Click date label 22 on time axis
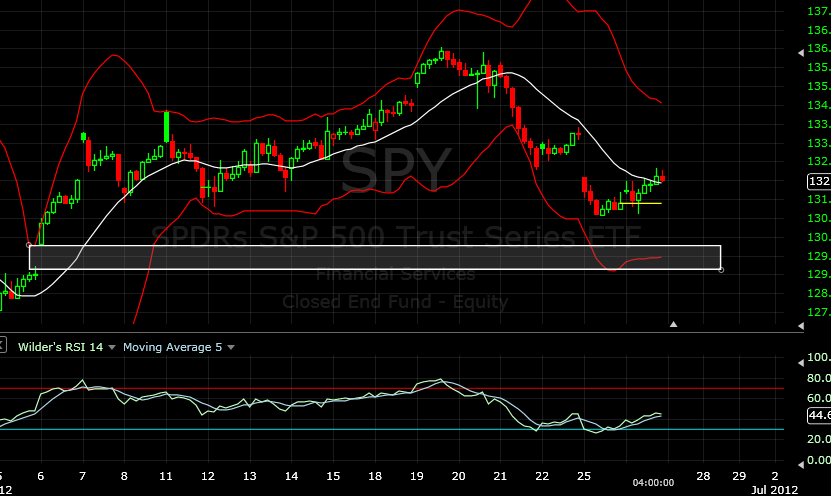Viewport: 831px width, 496px height. tap(542, 476)
